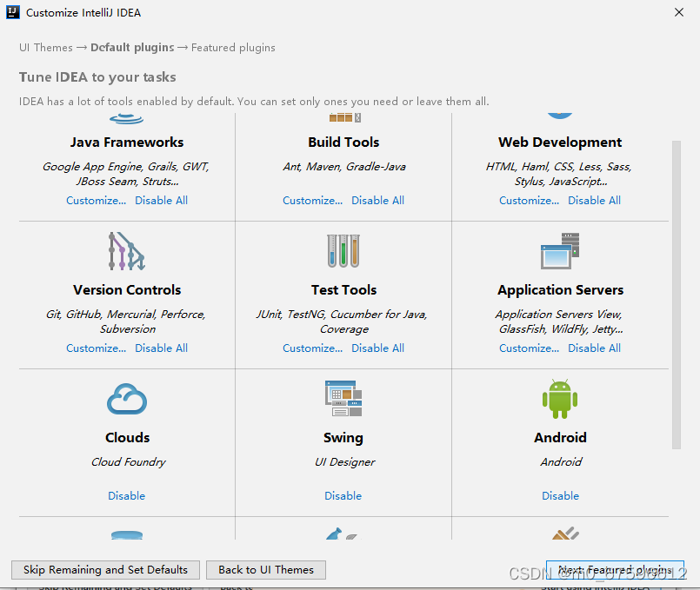Disable all Test Tools plugins
700x590 pixels.
(x=377, y=348)
